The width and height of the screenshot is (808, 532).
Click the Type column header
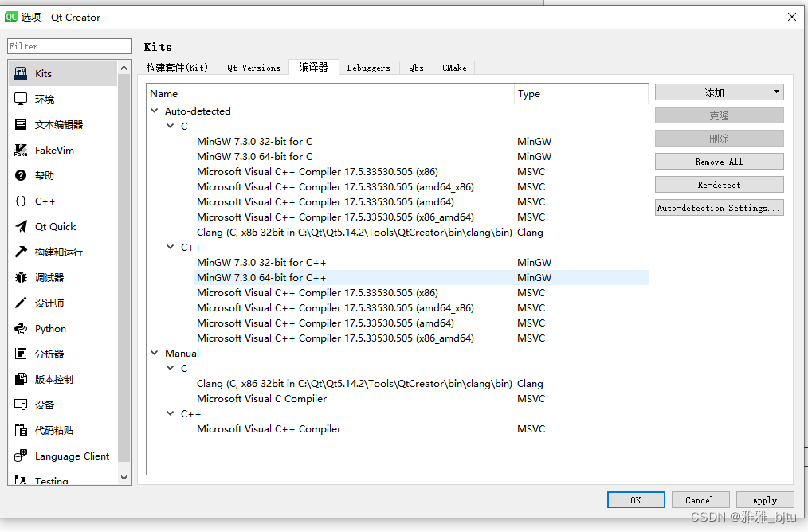[x=581, y=94]
